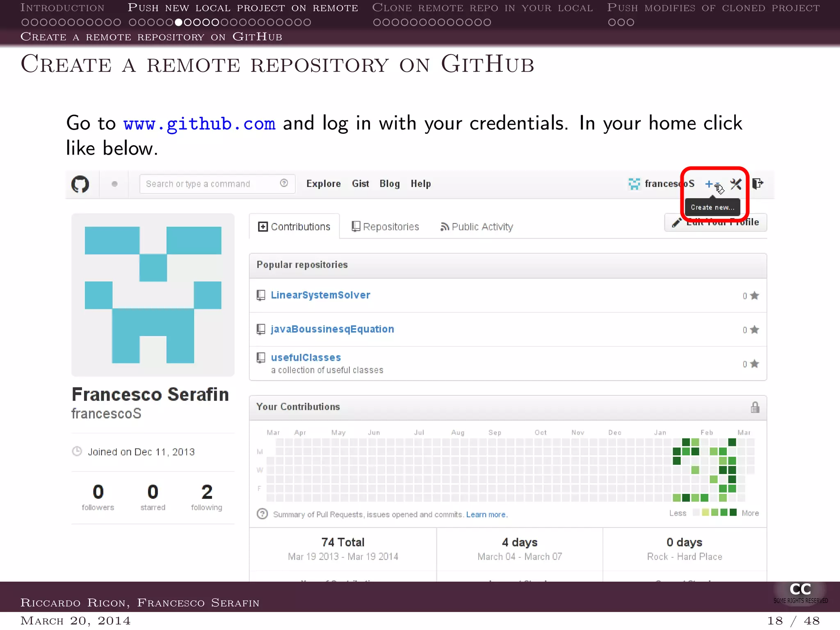Follow the Learn more link
Image resolution: width=840 pixels, height=630 pixels.
(487, 514)
